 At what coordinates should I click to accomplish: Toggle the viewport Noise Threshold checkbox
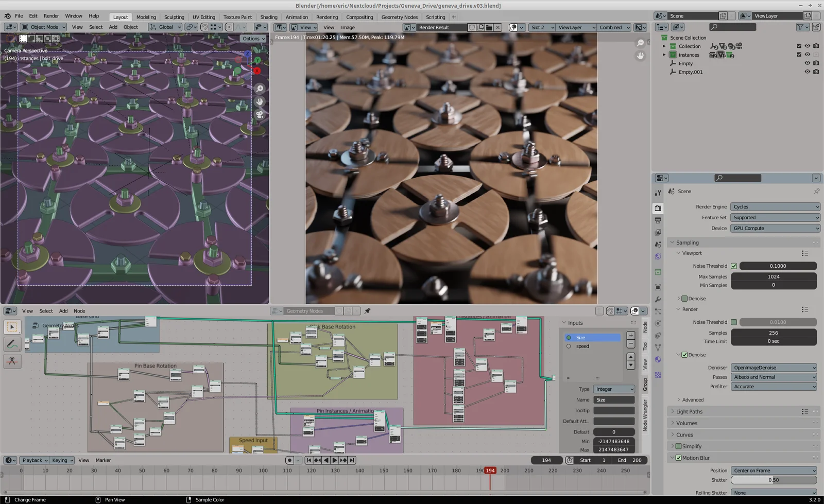[x=734, y=266]
